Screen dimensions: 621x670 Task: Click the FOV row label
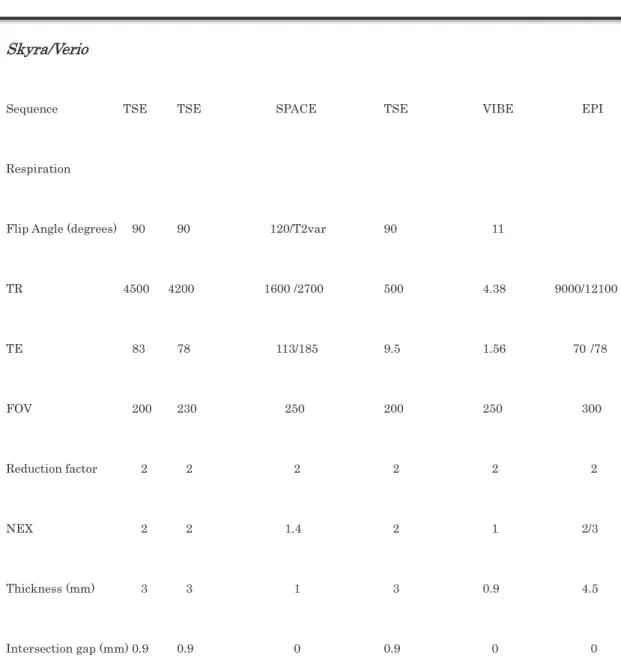pyautogui.click(x=19, y=408)
